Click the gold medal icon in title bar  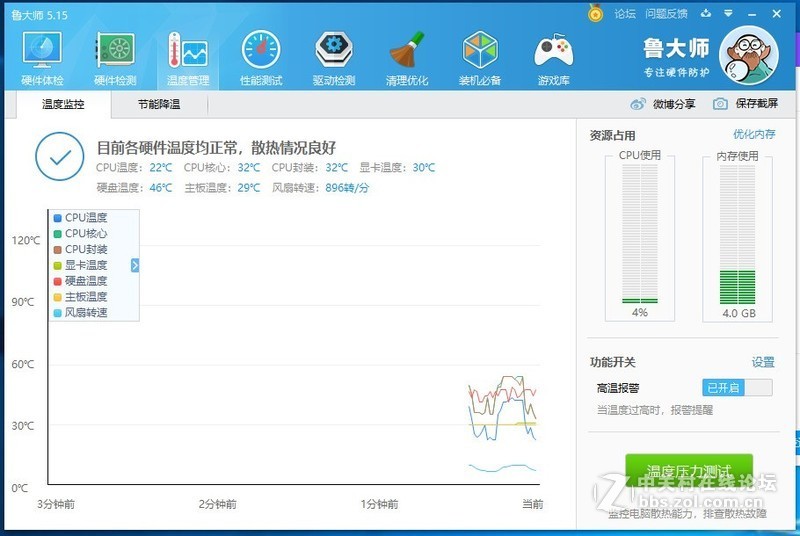pyautogui.click(x=595, y=13)
